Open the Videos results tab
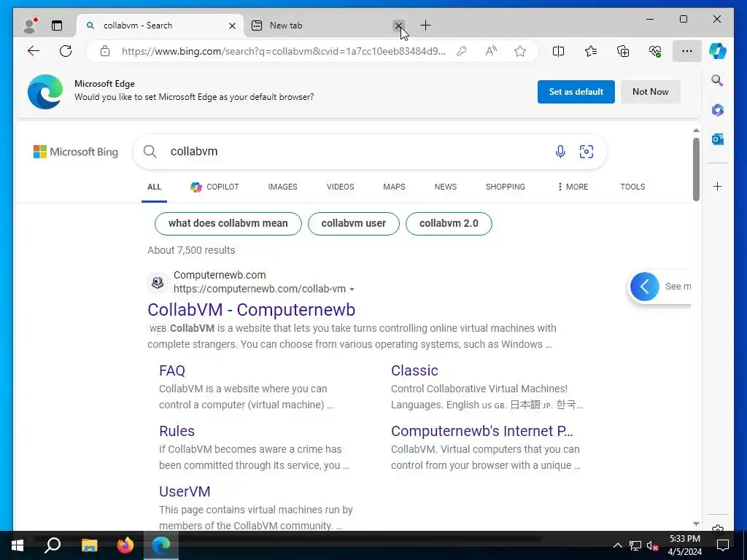Viewport: 747px width, 560px height. 340,187
